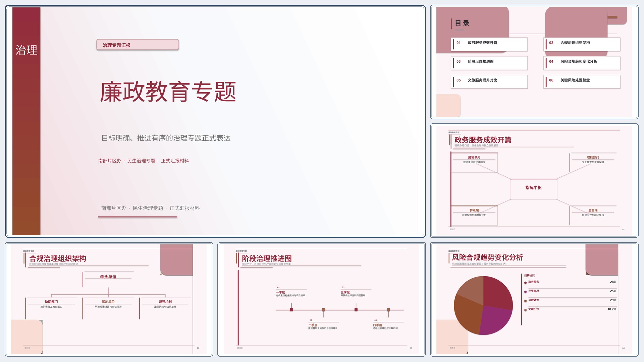Click the 治理专题汇报 tag on cover
The height and width of the screenshot is (362, 644).
tap(138, 45)
